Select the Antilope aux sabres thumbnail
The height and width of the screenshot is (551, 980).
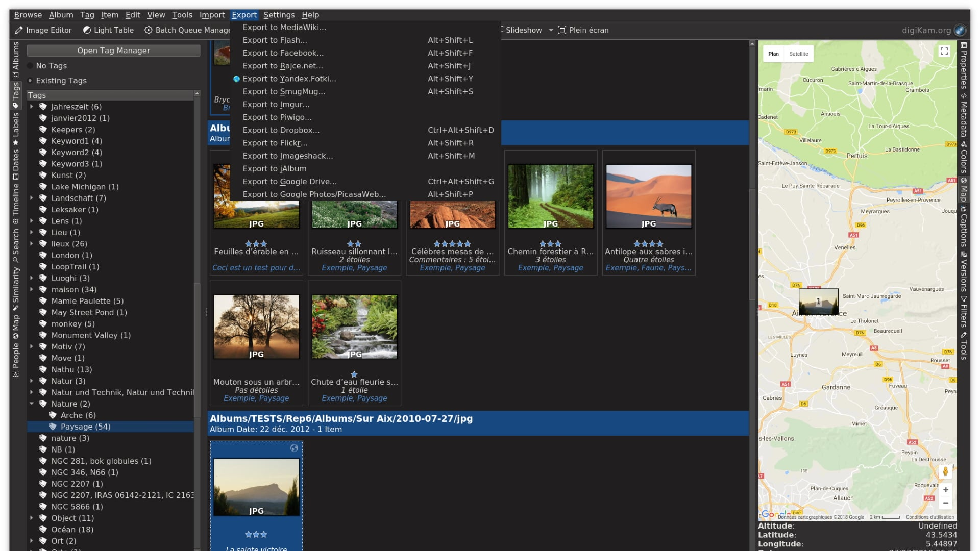pos(648,196)
